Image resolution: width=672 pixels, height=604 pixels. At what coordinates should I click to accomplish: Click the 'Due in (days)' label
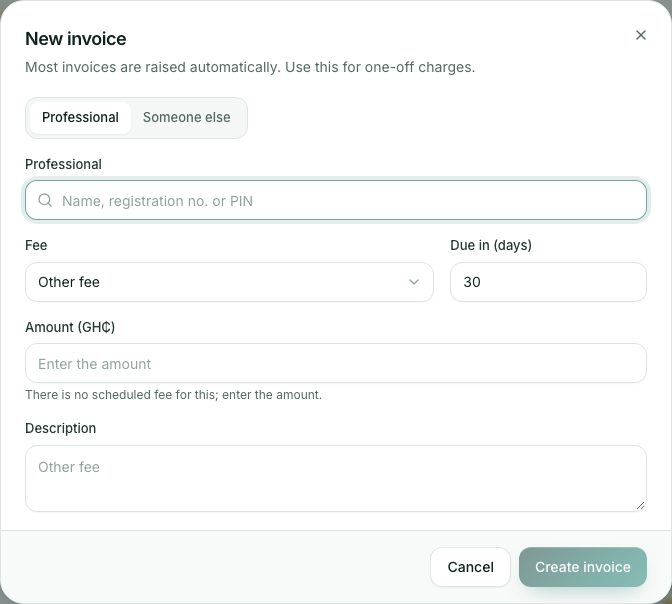(x=491, y=245)
